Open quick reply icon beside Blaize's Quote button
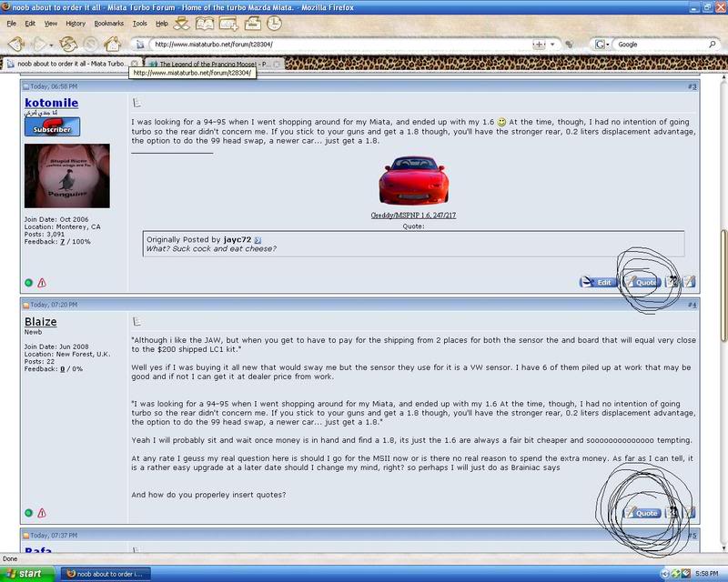The image size is (728, 582). 690,513
